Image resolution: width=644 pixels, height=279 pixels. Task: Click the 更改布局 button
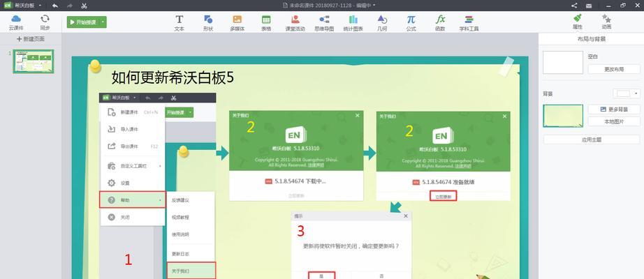[x=613, y=69]
